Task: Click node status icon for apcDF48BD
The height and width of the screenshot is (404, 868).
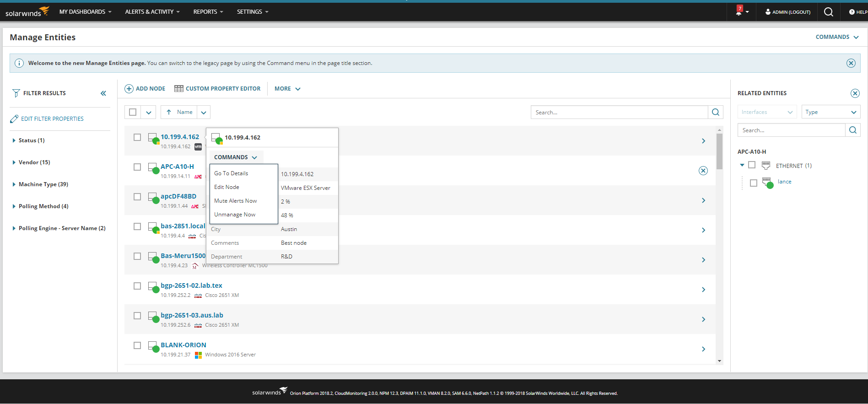Action: click(153, 198)
